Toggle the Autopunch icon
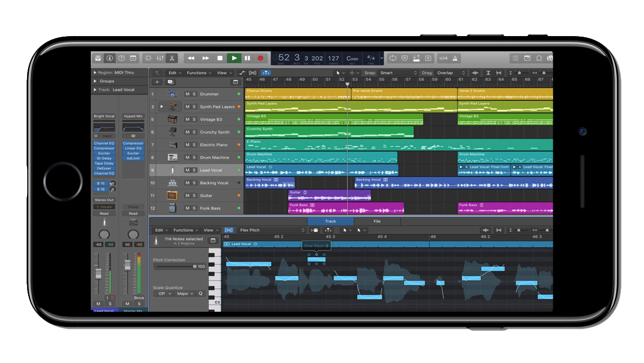 pyautogui.click(x=416, y=58)
